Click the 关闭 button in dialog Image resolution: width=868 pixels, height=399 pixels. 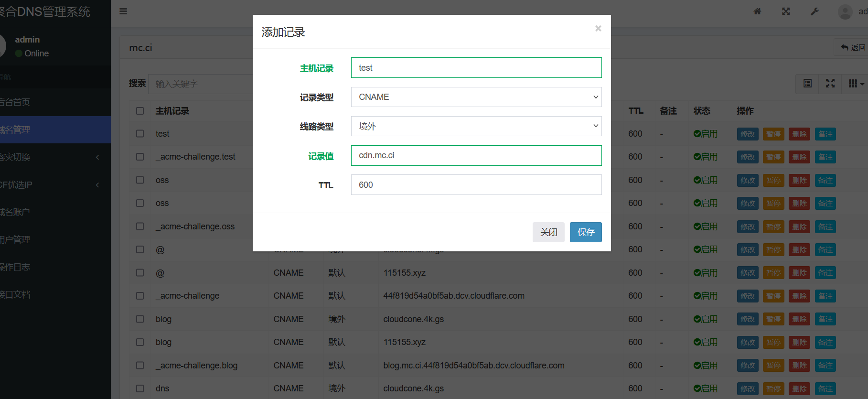click(x=548, y=232)
